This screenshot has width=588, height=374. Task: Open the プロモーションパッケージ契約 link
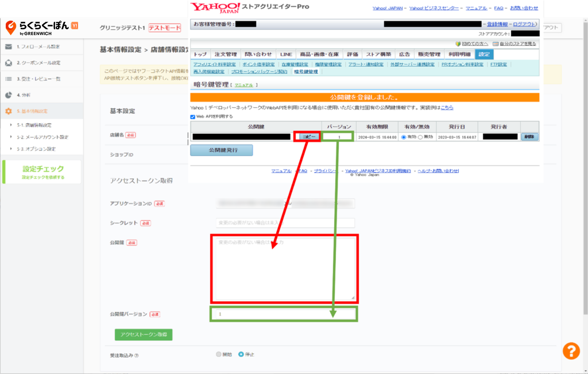(x=259, y=72)
